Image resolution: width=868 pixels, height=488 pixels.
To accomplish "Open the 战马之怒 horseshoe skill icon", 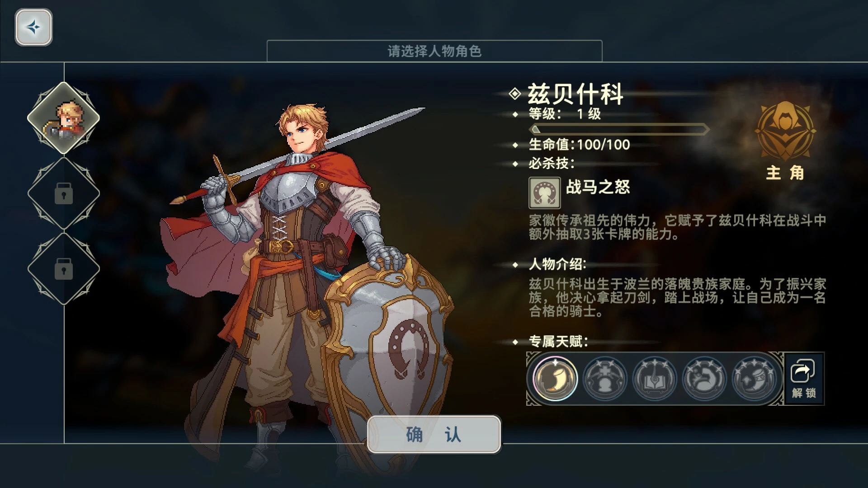I will tap(545, 193).
